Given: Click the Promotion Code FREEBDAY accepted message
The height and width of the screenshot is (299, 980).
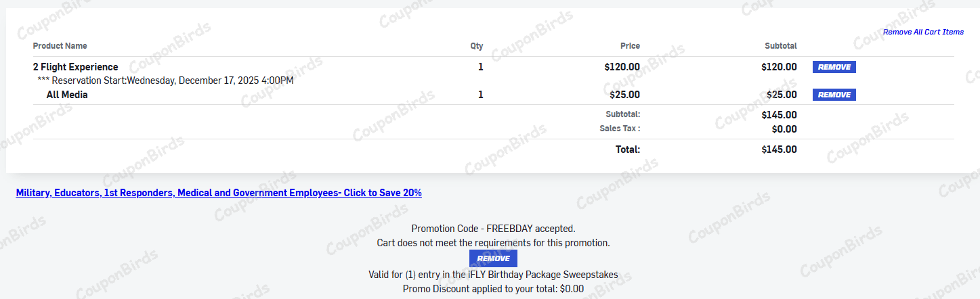Looking at the screenshot, I should 493,229.
